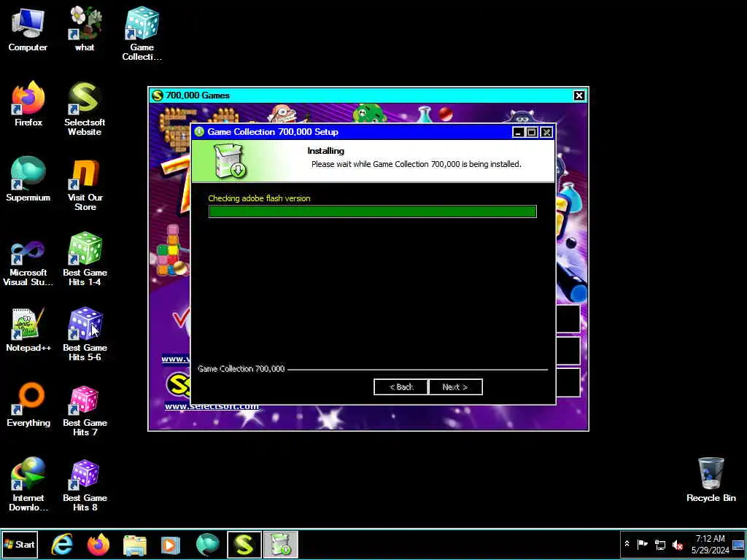This screenshot has height=560, width=747.
Task: Select the Game Collection desktop shortcut
Action: pos(142,34)
